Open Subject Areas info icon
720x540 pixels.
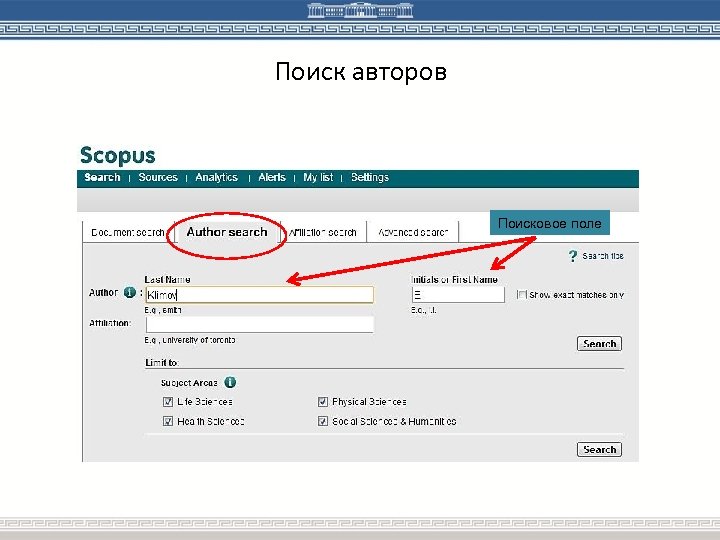tap(230, 382)
